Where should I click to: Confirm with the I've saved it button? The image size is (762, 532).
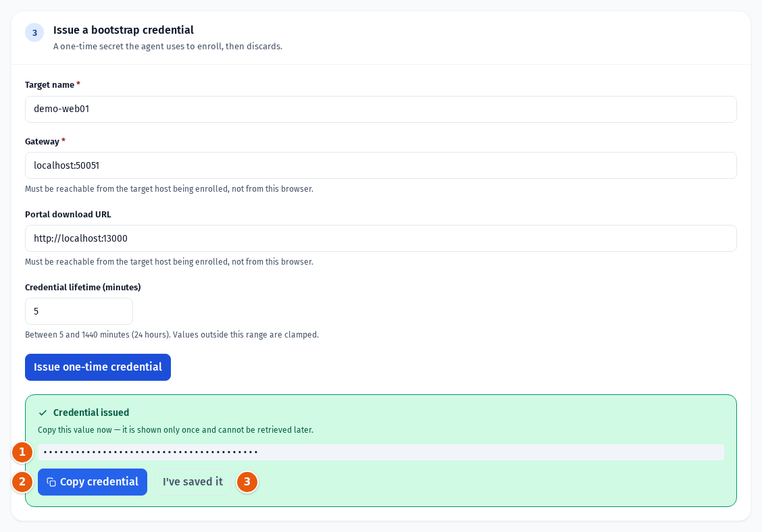point(193,482)
